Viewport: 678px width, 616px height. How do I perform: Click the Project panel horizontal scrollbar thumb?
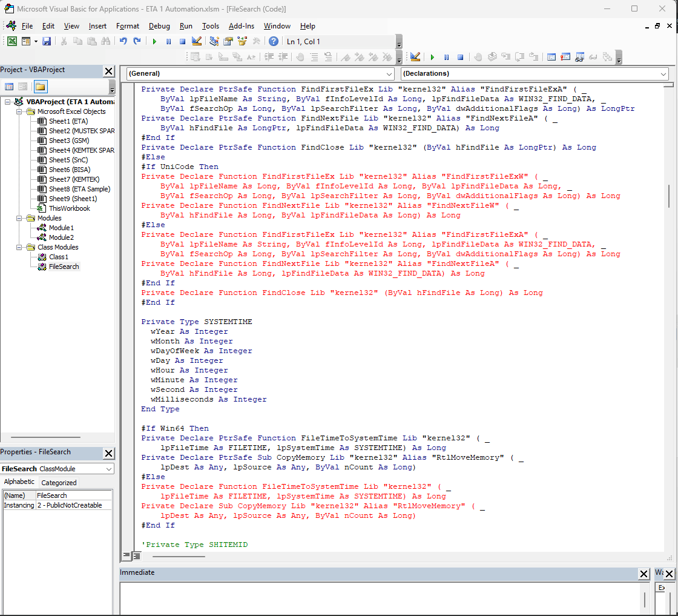click(45, 437)
